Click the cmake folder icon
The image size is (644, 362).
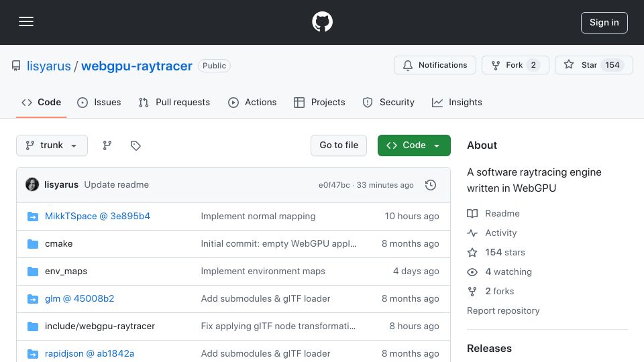(32, 244)
